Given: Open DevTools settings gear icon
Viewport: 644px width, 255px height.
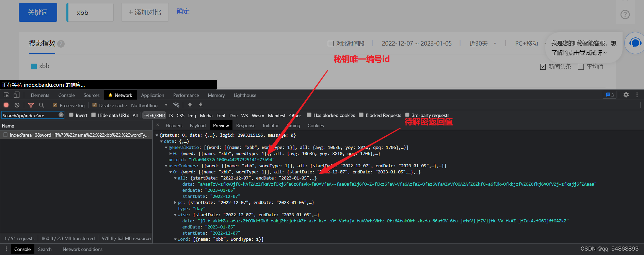Looking at the screenshot, I should click(x=626, y=95).
